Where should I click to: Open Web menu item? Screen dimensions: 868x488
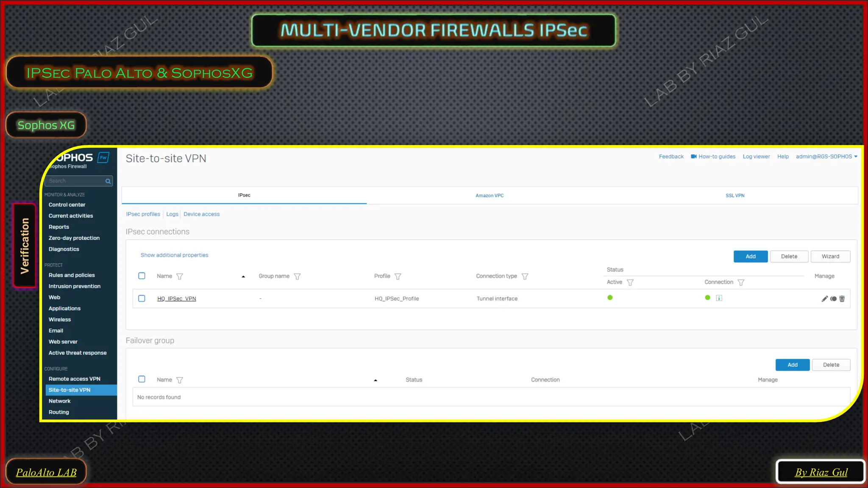(x=54, y=297)
